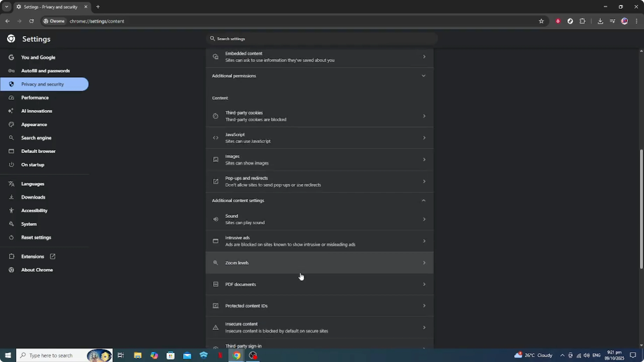Switch profiles via the avatar icon

(x=625, y=21)
